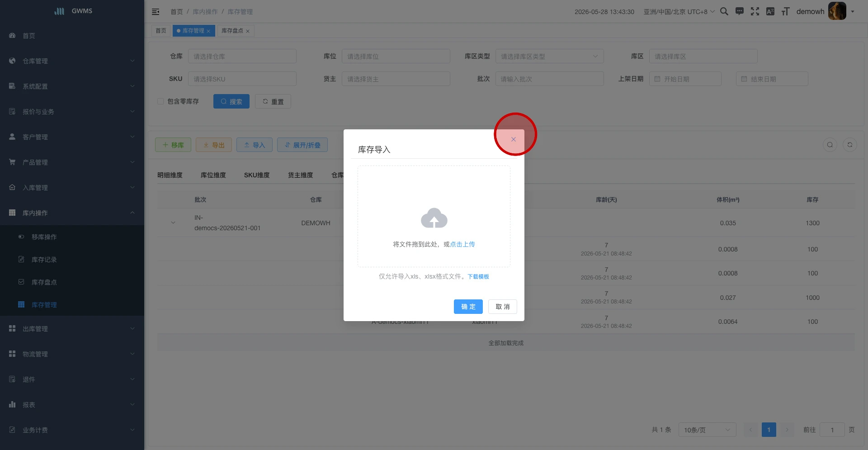Open the 10条/页 page size dropdown
This screenshot has height=450, width=868.
pyautogui.click(x=708, y=430)
